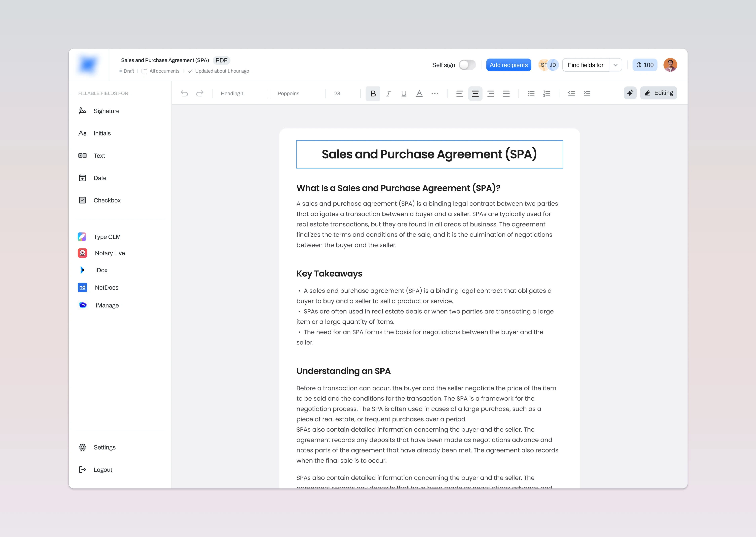Click the Add recipients button
The width and height of the screenshot is (756, 537).
pos(509,65)
